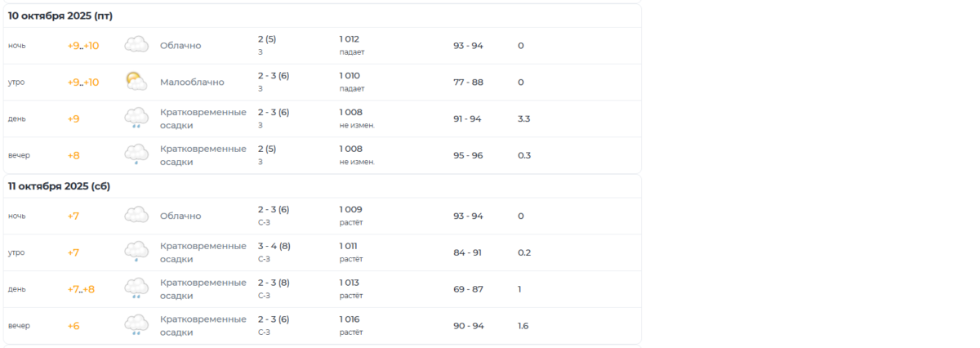Screen dimensions: 980x348
Task: Click the 77 - 88 humidity value
Action: 468,82
